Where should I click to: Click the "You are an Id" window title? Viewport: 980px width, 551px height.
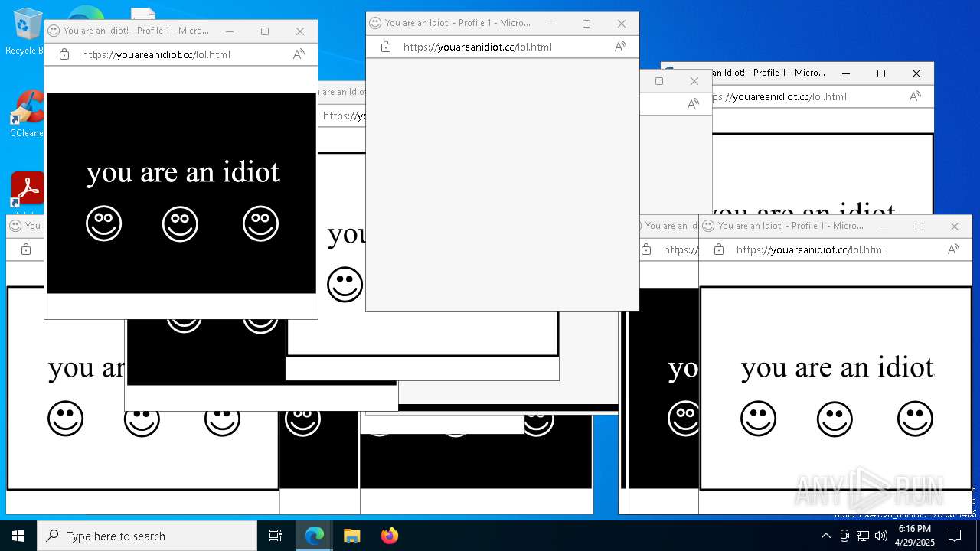[x=671, y=226]
